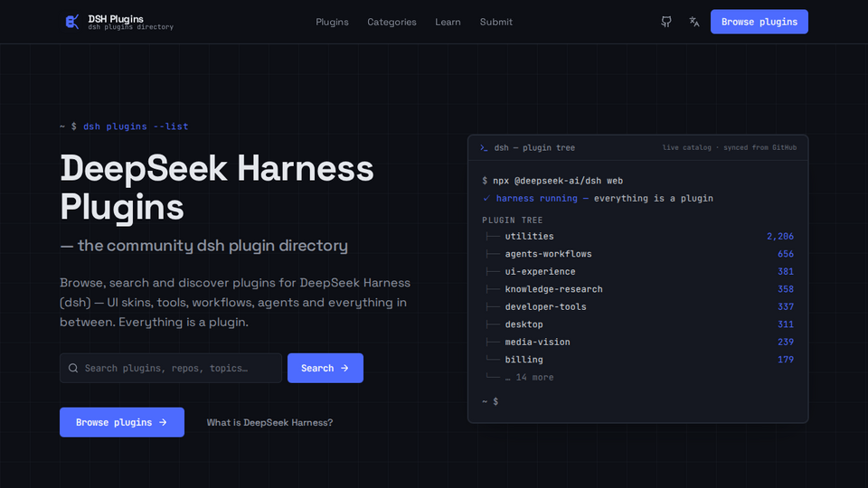
Task: Click "dsh — plugin tree" panel title
Action: coord(534,147)
